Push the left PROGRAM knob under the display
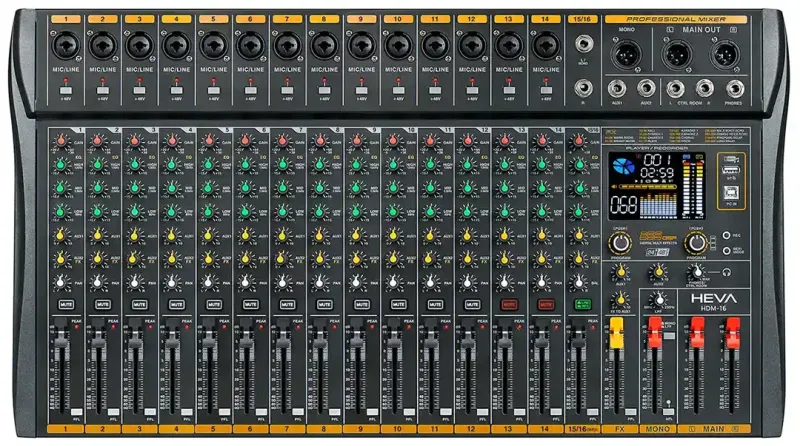The width and height of the screenshot is (800, 446). pos(620,243)
